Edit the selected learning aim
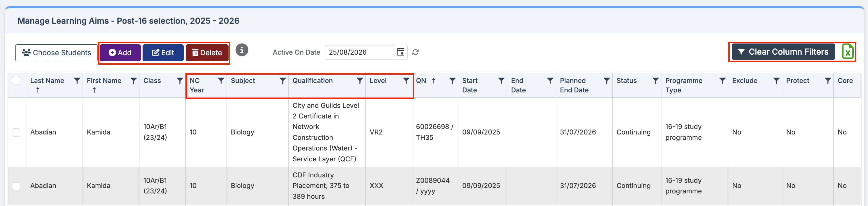This screenshot has height=206, width=868. (x=163, y=53)
